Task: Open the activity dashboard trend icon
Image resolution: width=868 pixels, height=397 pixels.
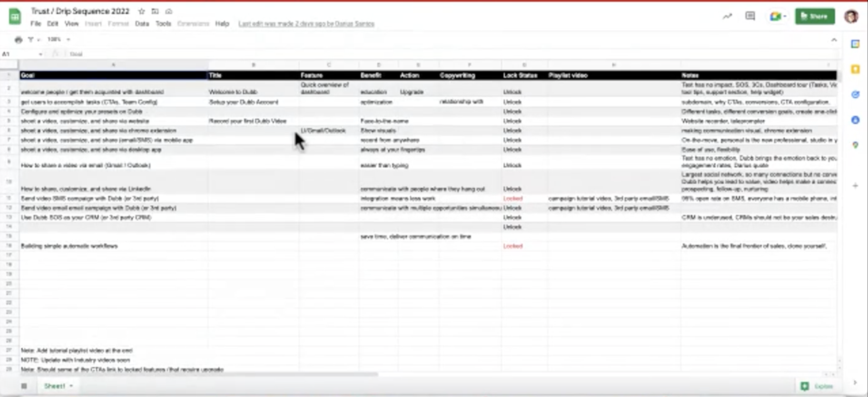Action: click(727, 16)
